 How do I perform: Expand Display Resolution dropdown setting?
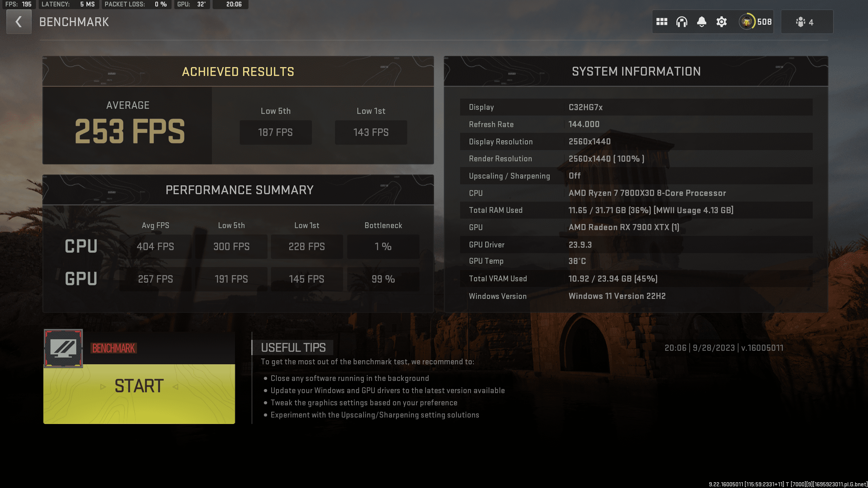589,141
